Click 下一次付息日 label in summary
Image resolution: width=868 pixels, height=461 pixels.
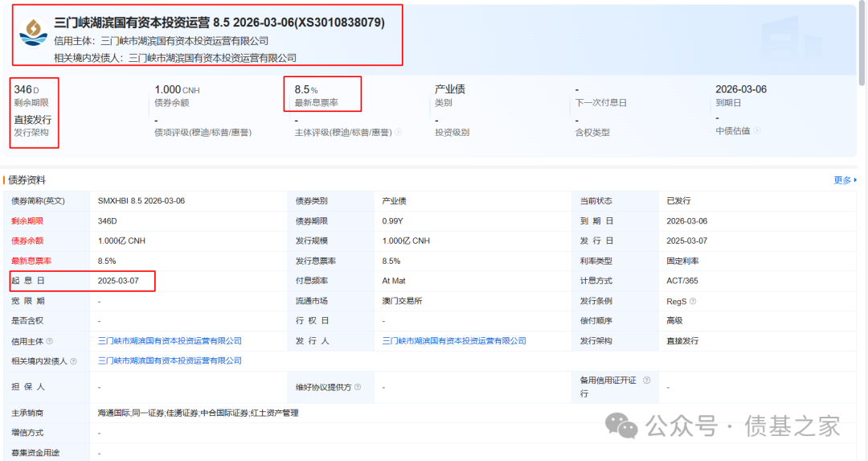point(600,102)
